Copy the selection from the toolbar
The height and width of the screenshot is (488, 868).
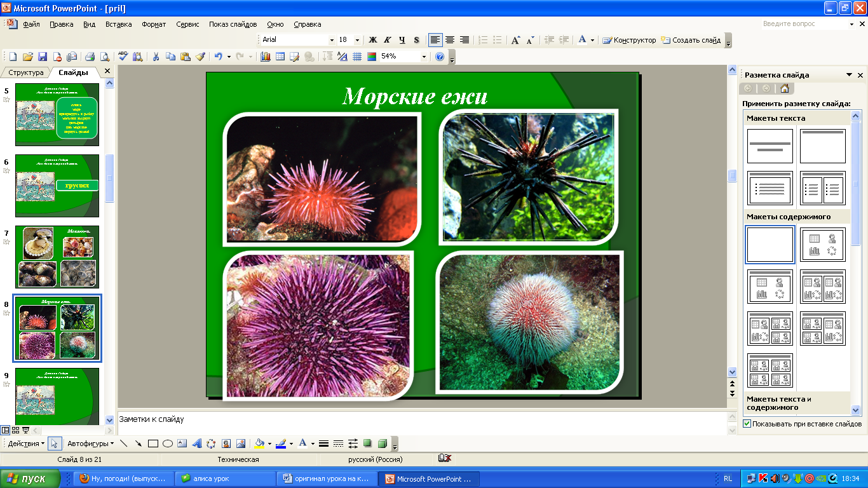pos(170,57)
